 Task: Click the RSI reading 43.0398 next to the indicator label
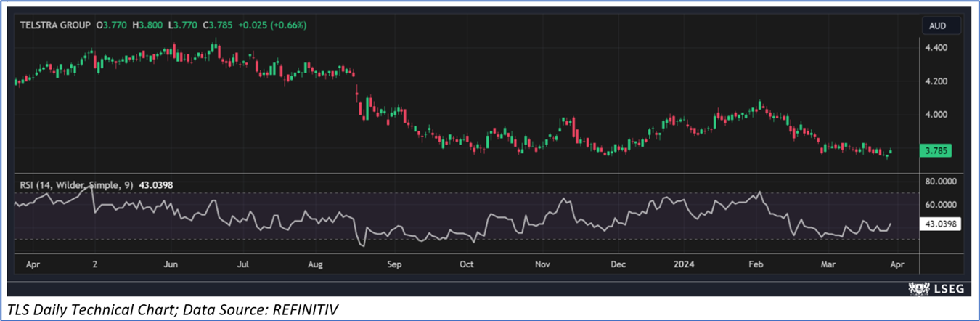(x=155, y=185)
